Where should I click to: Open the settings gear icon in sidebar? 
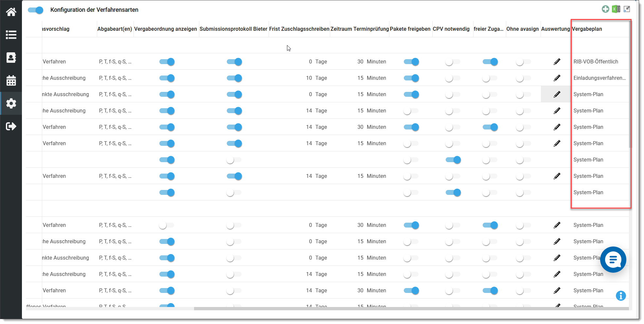[x=11, y=103]
